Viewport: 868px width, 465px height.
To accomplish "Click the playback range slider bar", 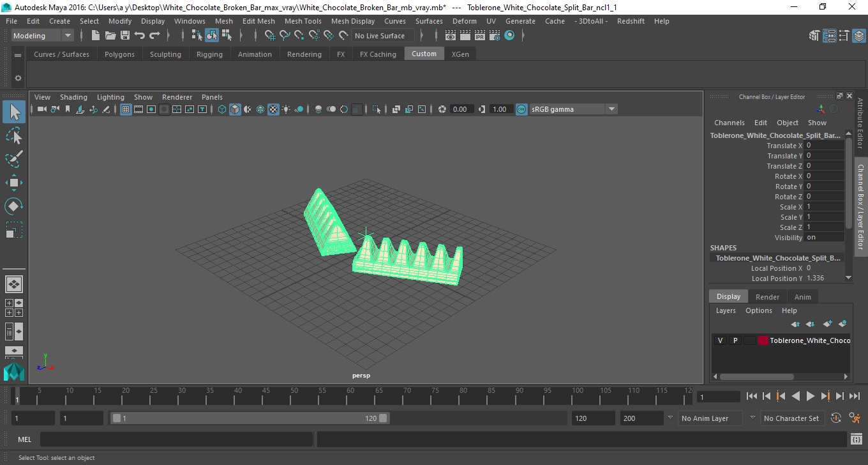I will (x=250, y=418).
